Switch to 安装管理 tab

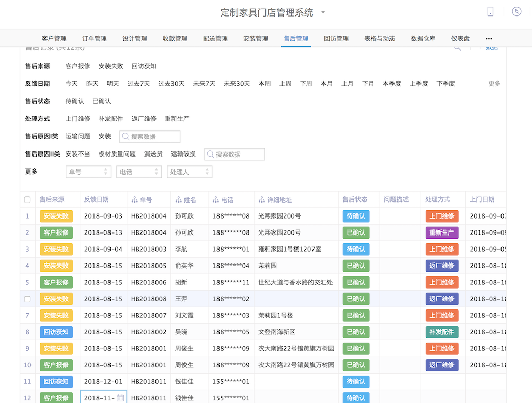(256, 39)
